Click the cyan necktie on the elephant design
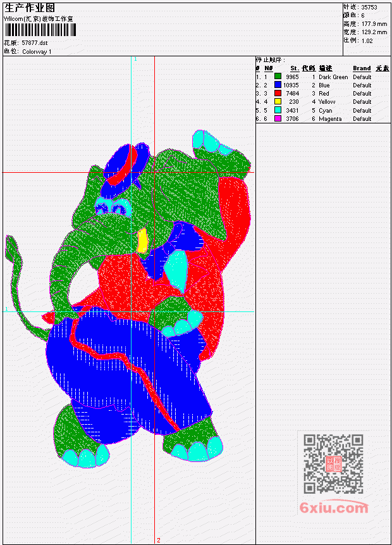The width and height of the screenshot is (392, 545). point(176,271)
